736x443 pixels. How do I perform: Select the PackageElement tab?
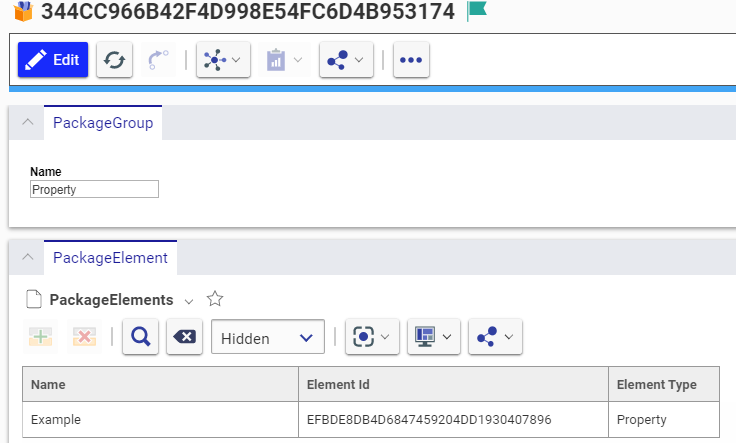tap(110, 258)
